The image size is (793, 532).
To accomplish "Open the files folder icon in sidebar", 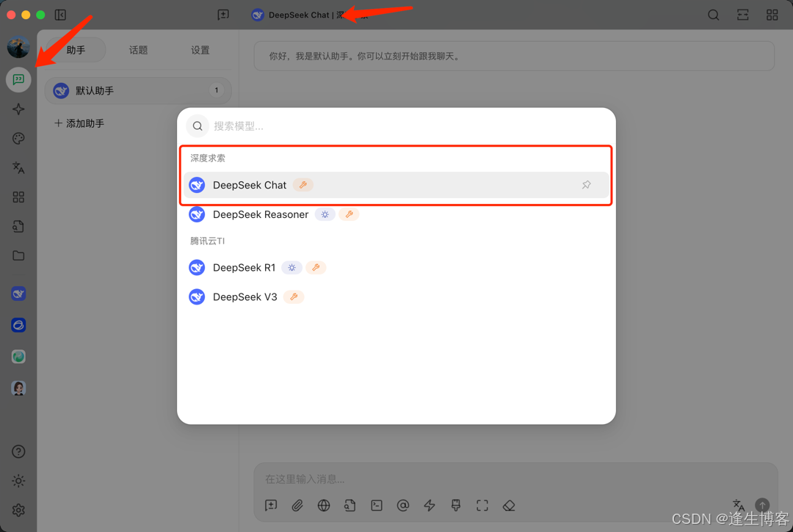I will pyautogui.click(x=18, y=255).
